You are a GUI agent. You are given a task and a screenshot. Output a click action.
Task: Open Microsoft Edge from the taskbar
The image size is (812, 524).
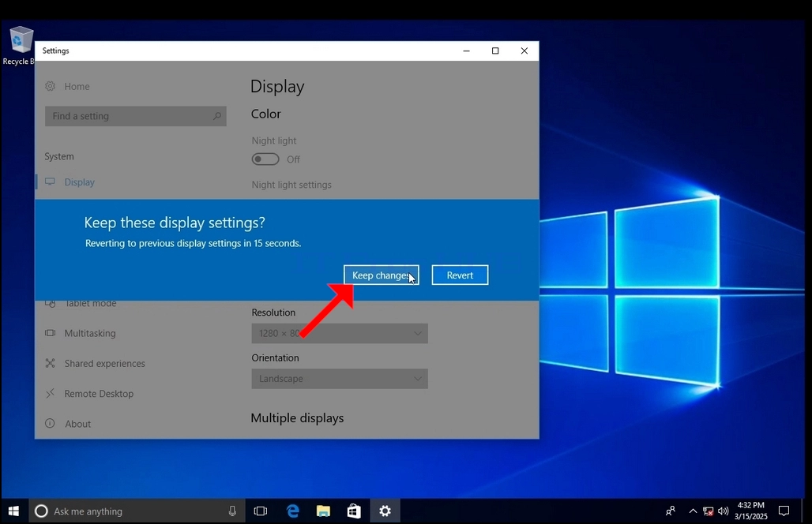pyautogui.click(x=293, y=511)
